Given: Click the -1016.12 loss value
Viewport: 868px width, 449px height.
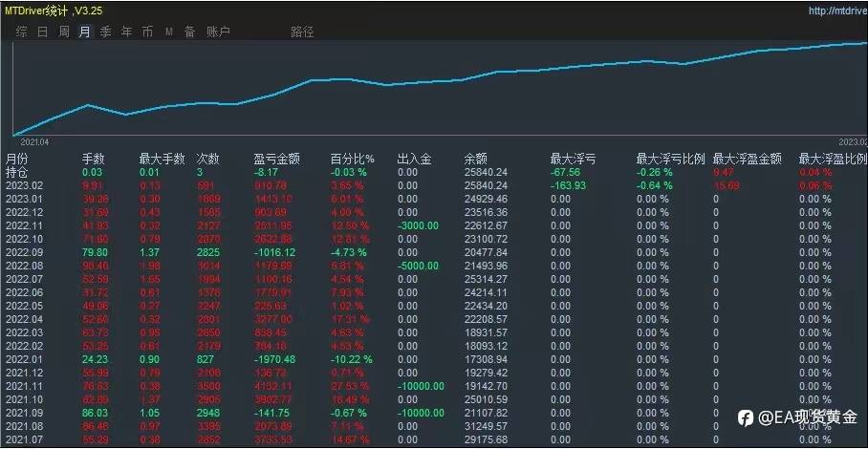Looking at the screenshot, I should [x=274, y=252].
